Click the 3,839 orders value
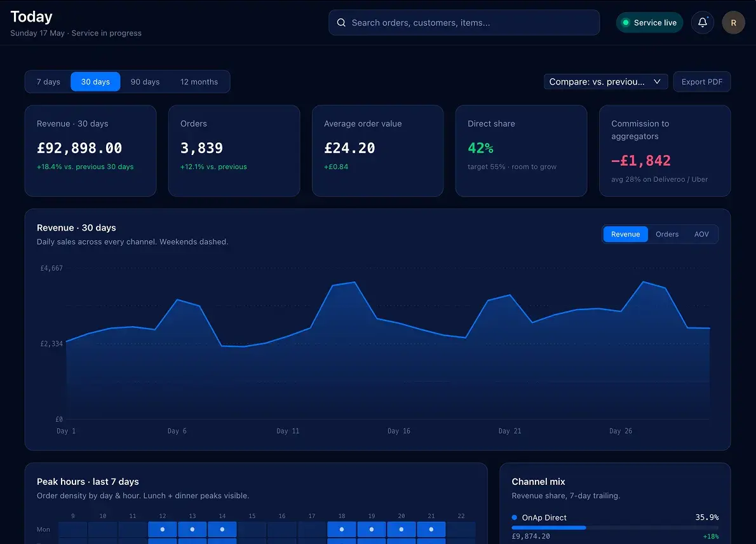This screenshot has height=544, width=756. pyautogui.click(x=201, y=148)
